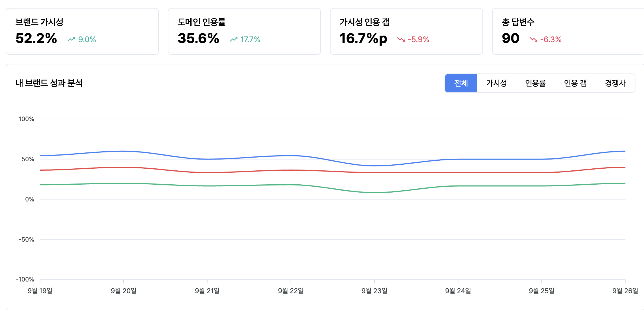Click the 9월 23일 x-axis date label
The width and height of the screenshot is (644, 310).
(x=374, y=291)
